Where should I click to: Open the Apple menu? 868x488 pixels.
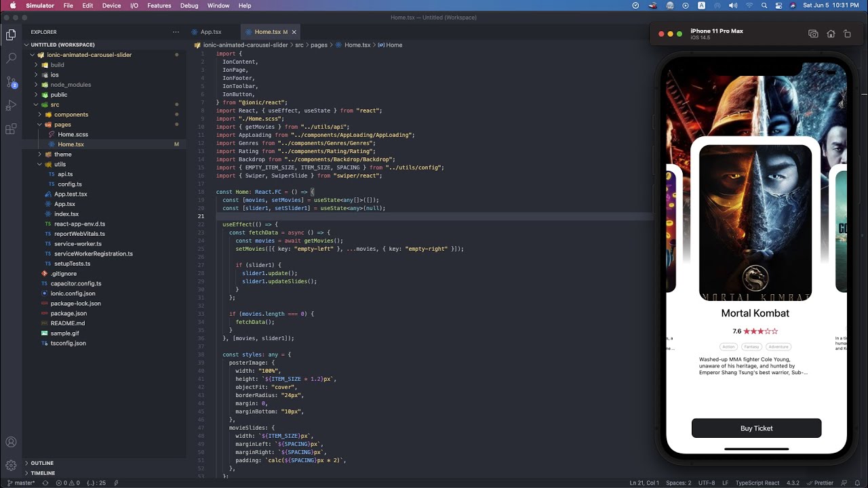(12, 5)
